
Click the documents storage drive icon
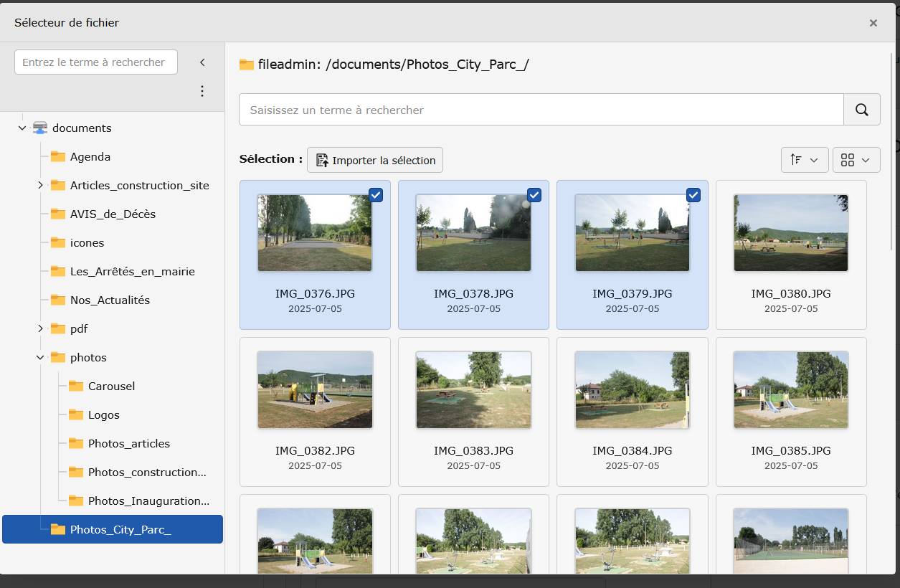tap(40, 128)
